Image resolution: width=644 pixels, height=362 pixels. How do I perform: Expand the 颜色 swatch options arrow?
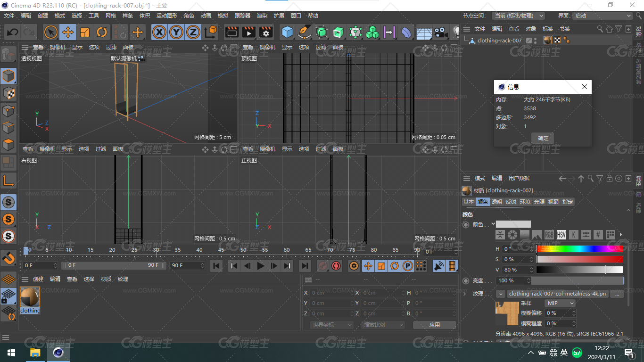point(493,224)
